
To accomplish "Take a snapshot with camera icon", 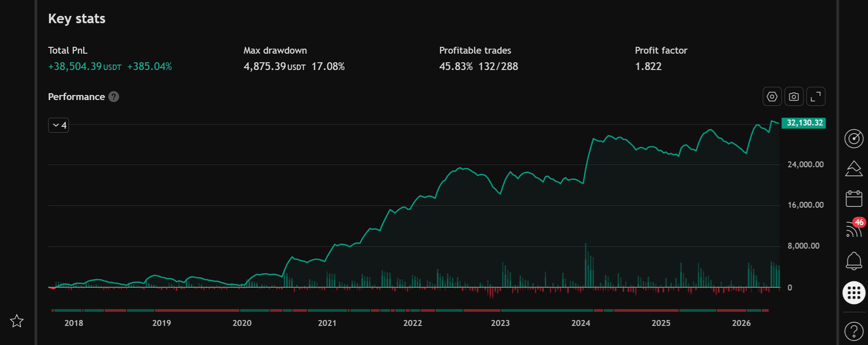I will point(794,96).
